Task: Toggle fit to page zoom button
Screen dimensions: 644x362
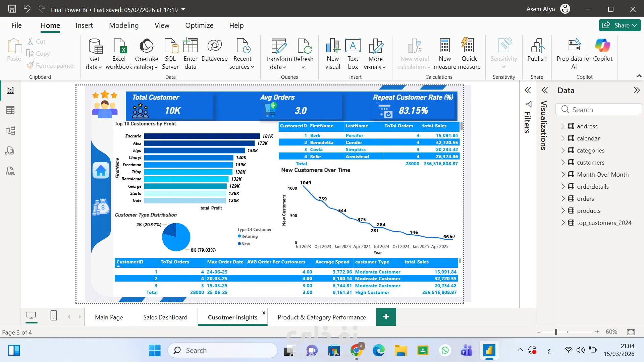Action: pos(631,332)
